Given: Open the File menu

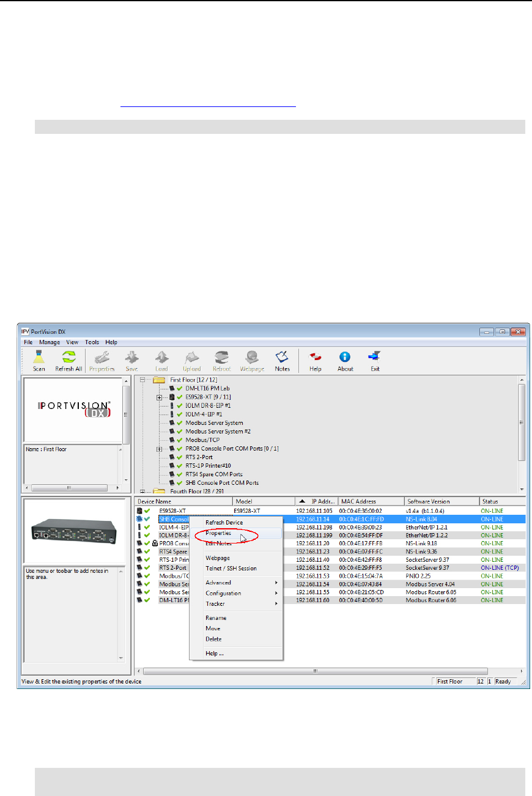Looking at the screenshot, I should [x=28, y=342].
